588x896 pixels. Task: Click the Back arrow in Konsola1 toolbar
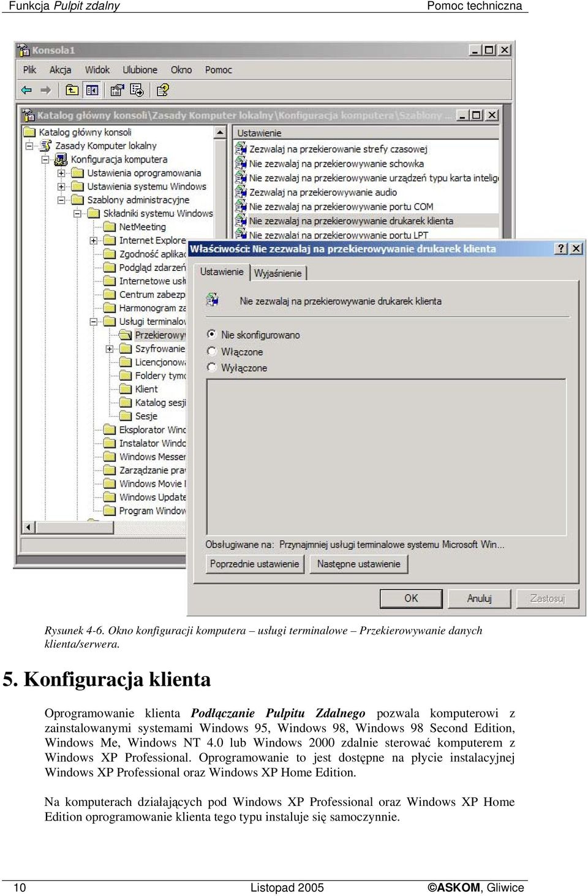coord(26,90)
